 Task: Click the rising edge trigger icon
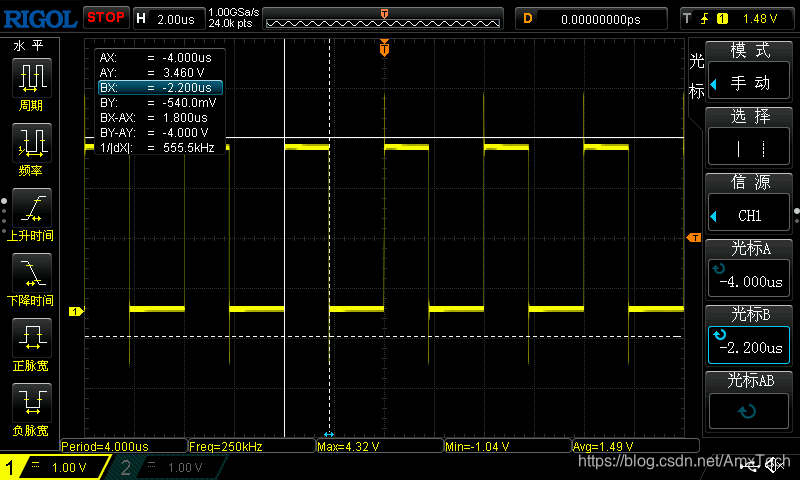[x=705, y=19]
